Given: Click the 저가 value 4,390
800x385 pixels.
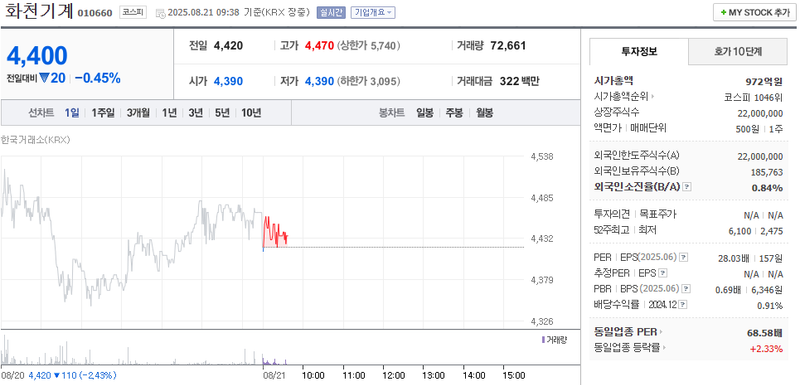Looking at the screenshot, I should (319, 81).
